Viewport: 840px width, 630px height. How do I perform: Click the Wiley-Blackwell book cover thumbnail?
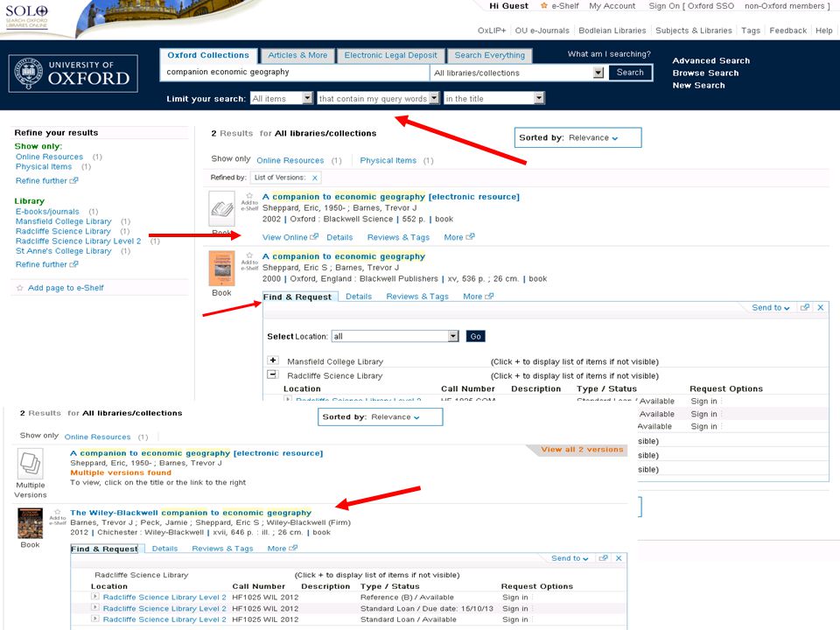tap(30, 523)
